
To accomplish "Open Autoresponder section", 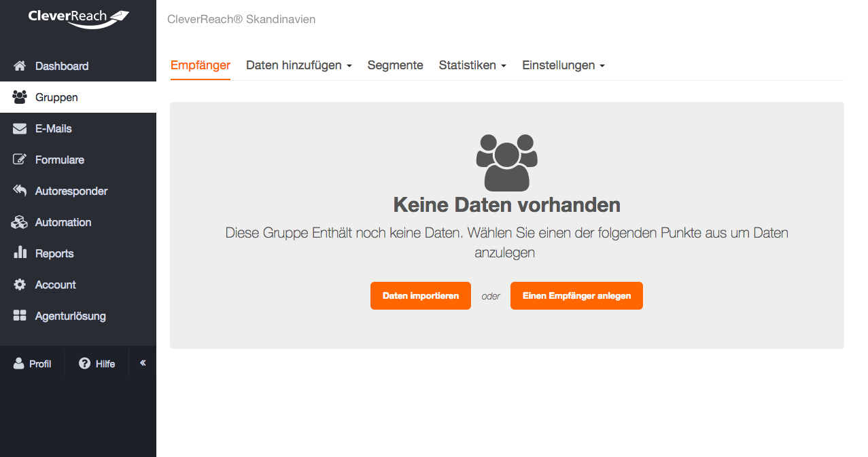I will [78, 191].
